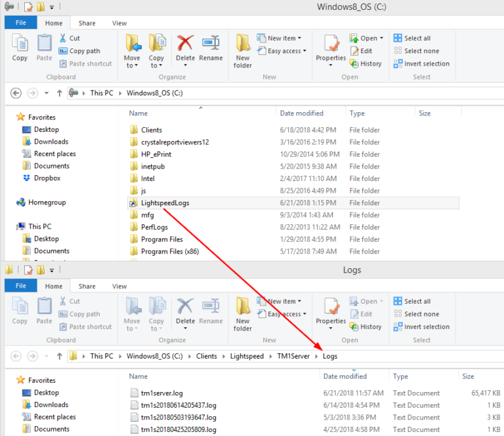Click New folder icon in Logs window

[x=243, y=306]
